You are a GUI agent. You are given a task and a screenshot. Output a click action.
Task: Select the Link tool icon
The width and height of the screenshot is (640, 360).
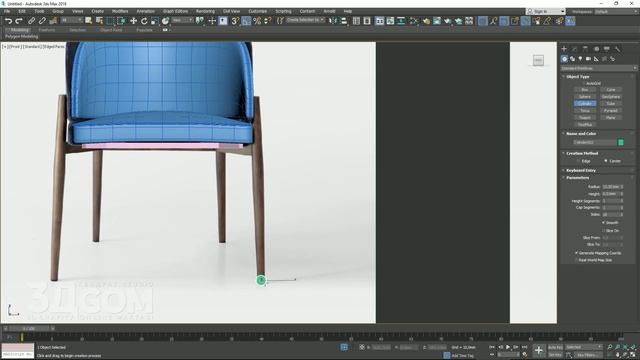(x=31, y=20)
